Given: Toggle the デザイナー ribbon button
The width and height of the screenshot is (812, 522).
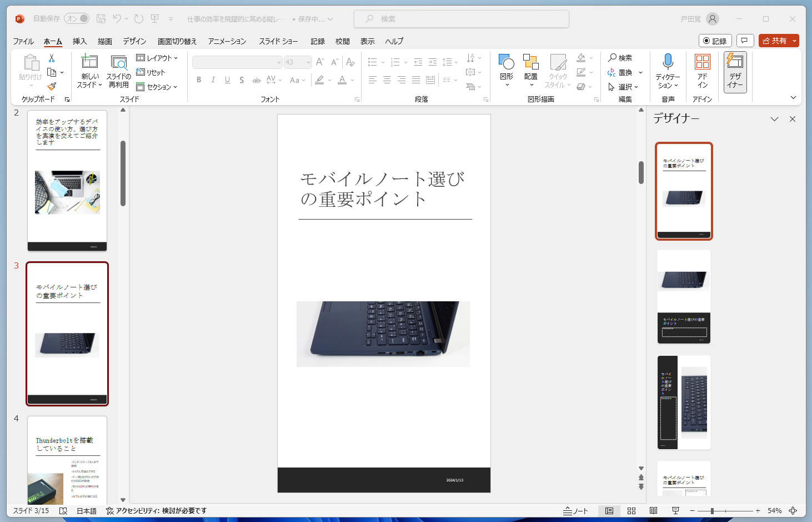Looking at the screenshot, I should (x=735, y=71).
